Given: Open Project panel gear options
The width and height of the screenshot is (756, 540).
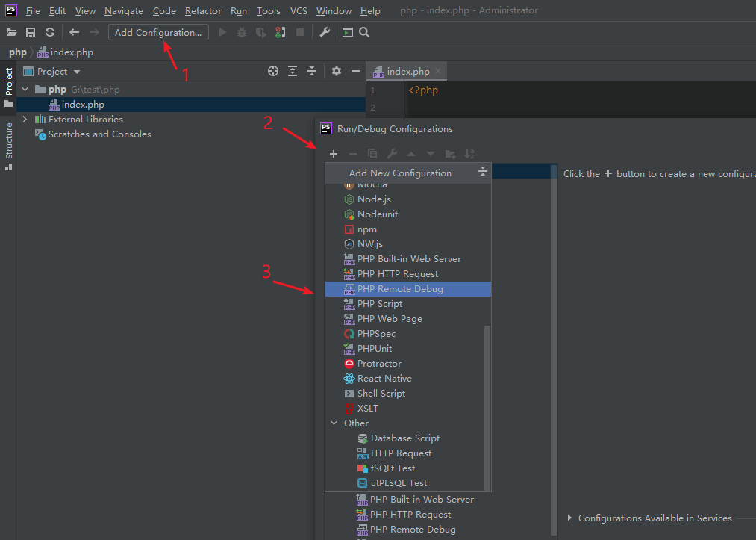Looking at the screenshot, I should coord(337,71).
